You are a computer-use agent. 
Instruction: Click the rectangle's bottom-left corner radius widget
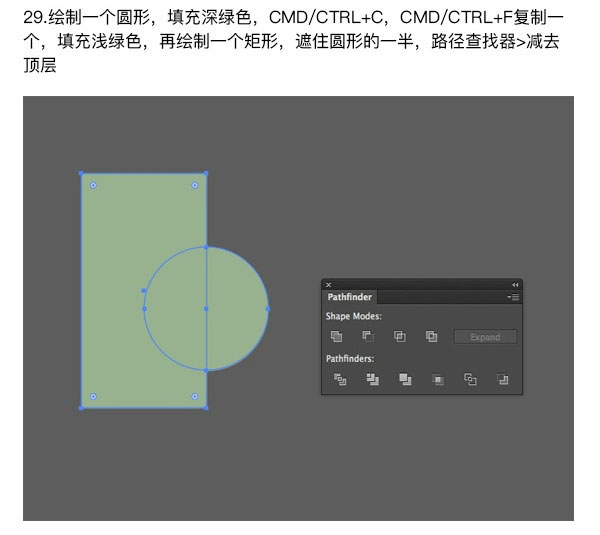(93, 396)
